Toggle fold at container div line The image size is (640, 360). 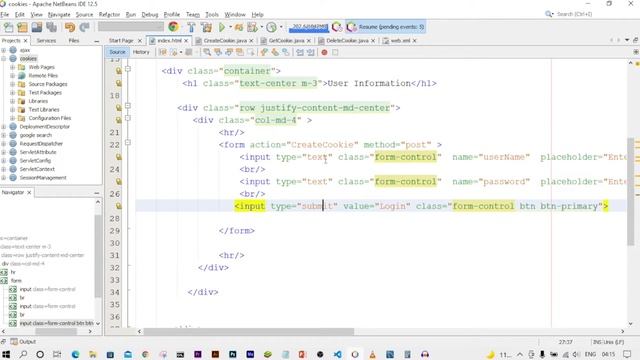point(128,69)
